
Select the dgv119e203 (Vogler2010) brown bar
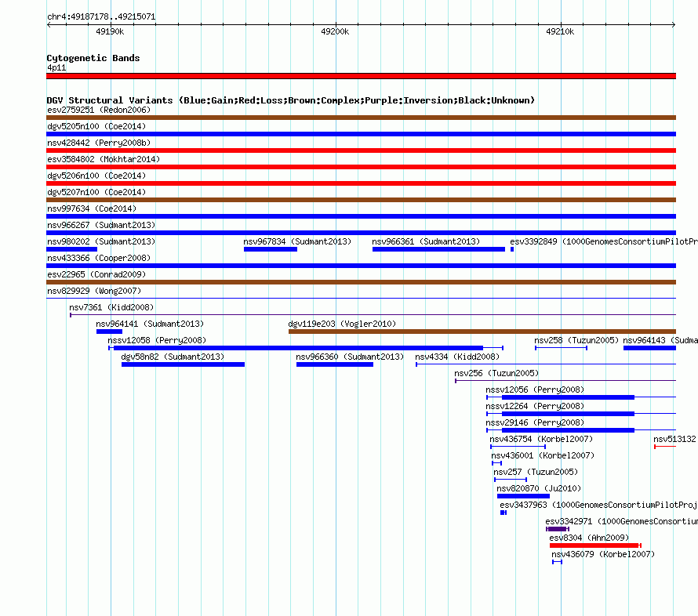482,332
